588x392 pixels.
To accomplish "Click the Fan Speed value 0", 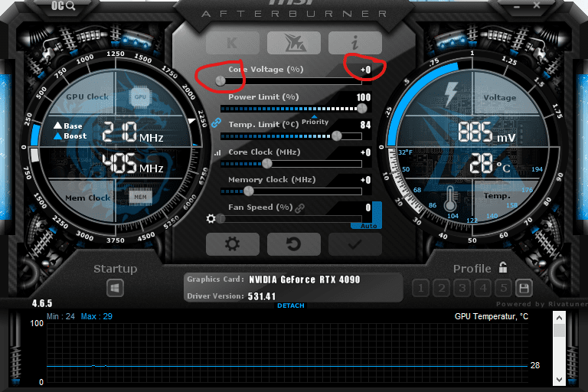I will coord(368,207).
